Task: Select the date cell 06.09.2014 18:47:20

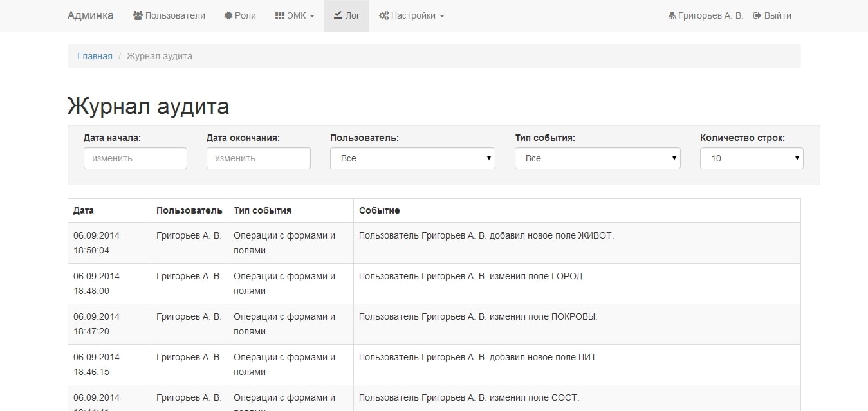Action: tap(109, 324)
